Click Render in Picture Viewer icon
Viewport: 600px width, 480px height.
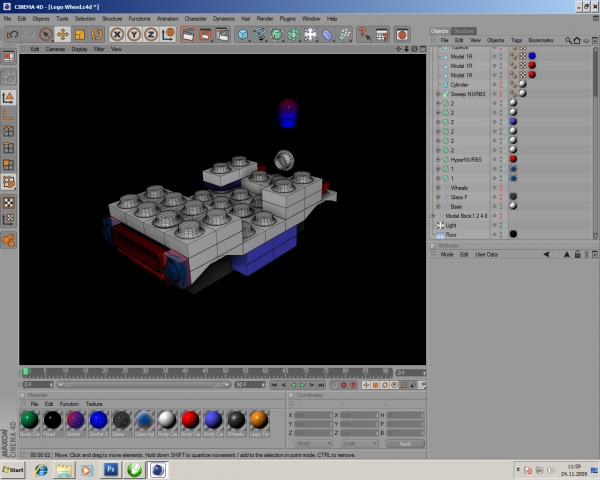tap(205, 35)
